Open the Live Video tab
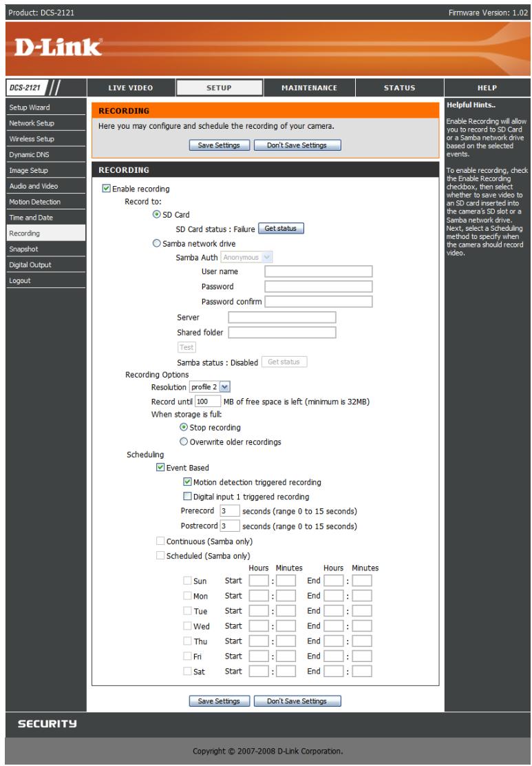Screen dimensions: 532x766 click(131, 88)
